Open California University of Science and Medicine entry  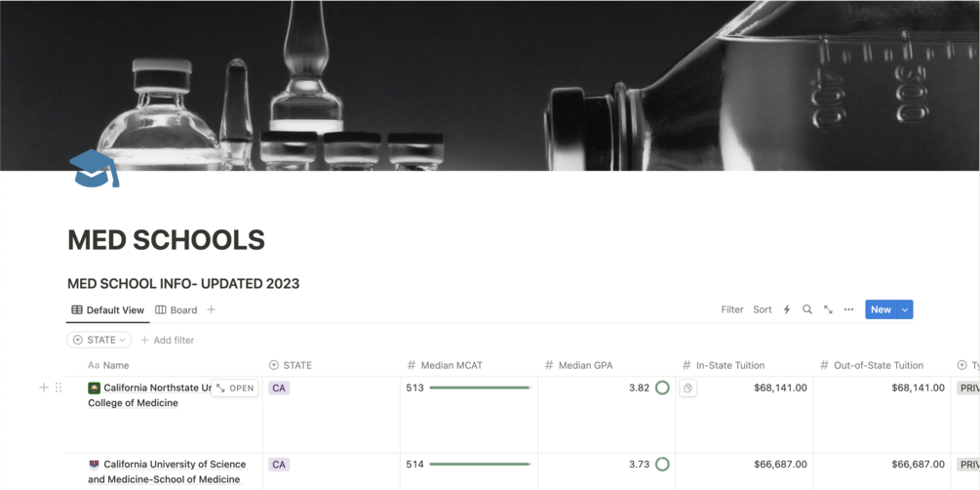tap(167, 471)
